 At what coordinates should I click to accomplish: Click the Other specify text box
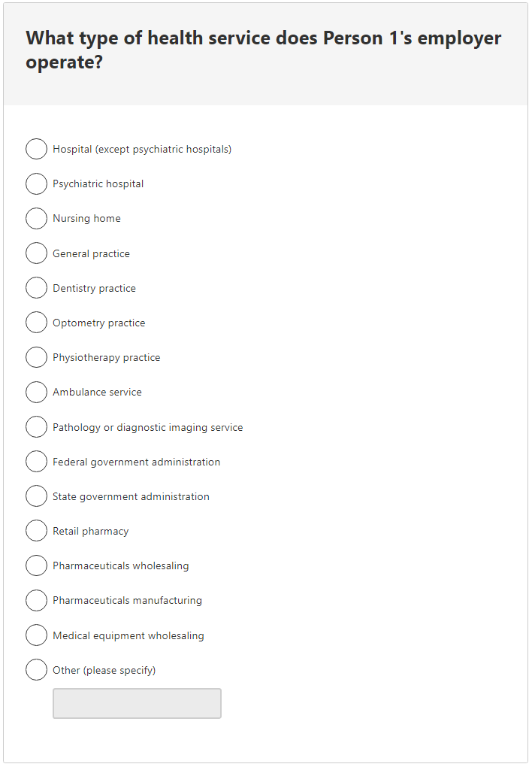click(137, 703)
